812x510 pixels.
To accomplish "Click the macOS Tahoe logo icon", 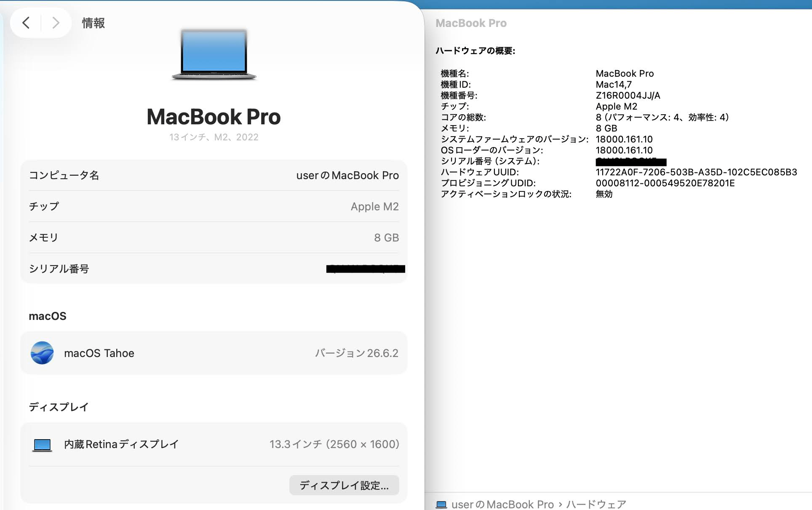I will click(42, 353).
